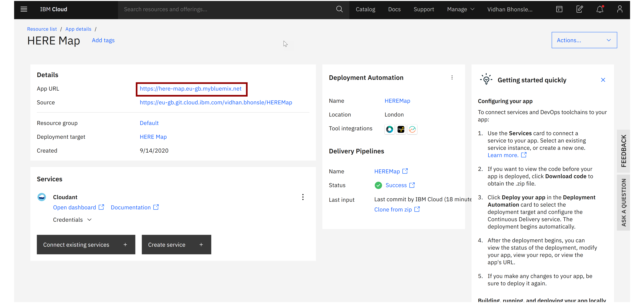
Task: Click Create service button
Action: 176,245
